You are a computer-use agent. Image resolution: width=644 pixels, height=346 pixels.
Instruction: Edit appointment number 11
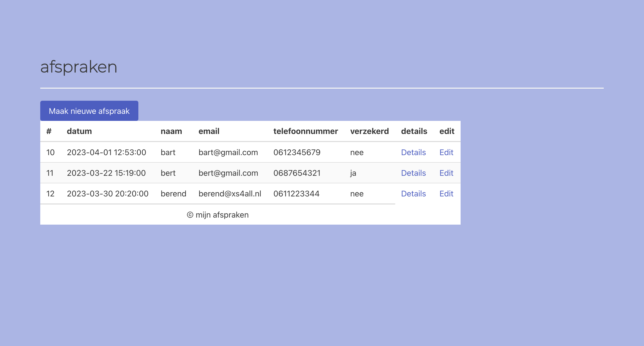tap(446, 173)
